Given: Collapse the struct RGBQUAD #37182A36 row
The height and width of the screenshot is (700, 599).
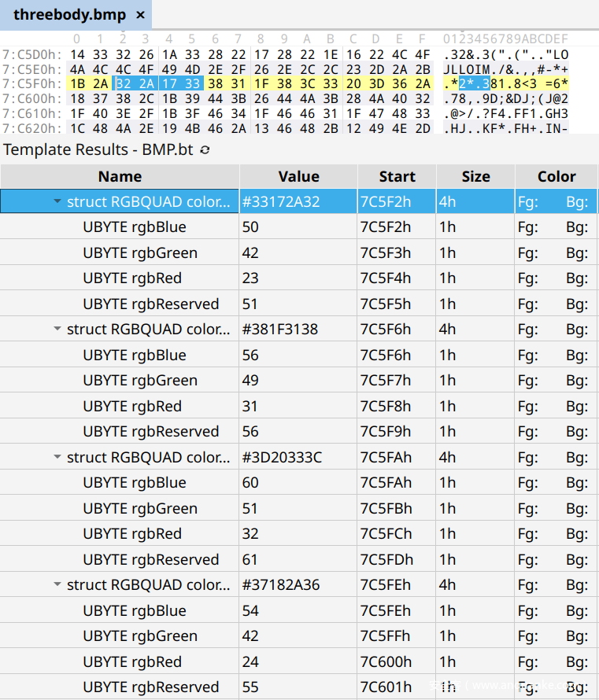Looking at the screenshot, I should click(x=57, y=585).
